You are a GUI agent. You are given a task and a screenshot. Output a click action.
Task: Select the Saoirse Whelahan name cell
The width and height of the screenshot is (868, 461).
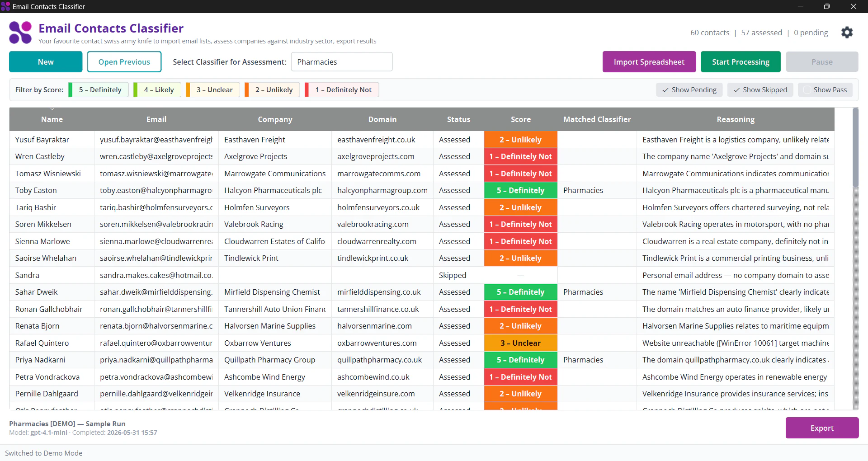click(x=52, y=258)
